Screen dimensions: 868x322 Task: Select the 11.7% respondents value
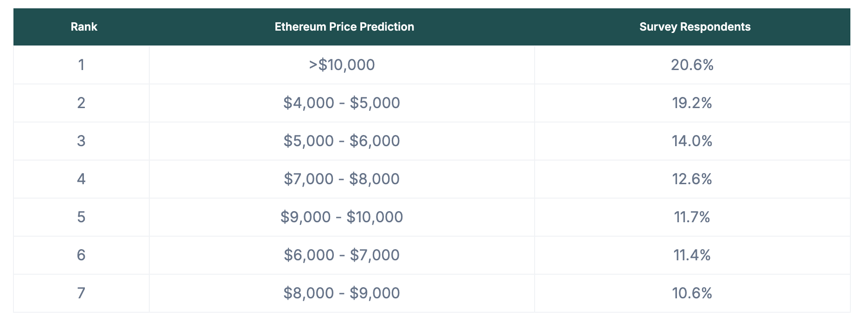[692, 217]
